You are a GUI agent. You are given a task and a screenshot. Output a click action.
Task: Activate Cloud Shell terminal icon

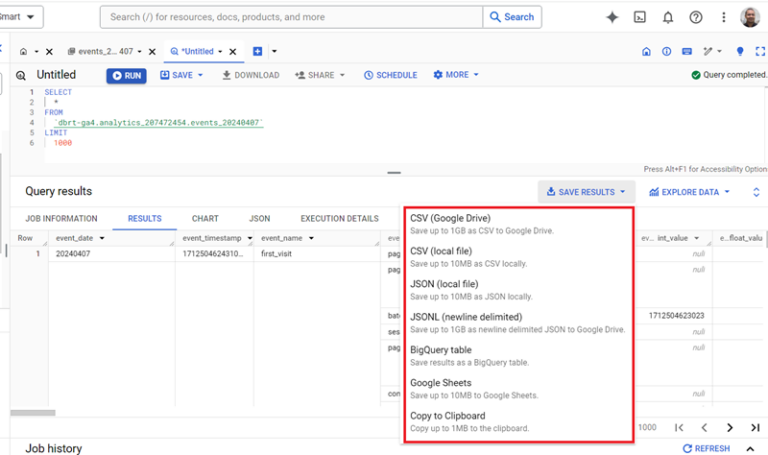point(640,17)
